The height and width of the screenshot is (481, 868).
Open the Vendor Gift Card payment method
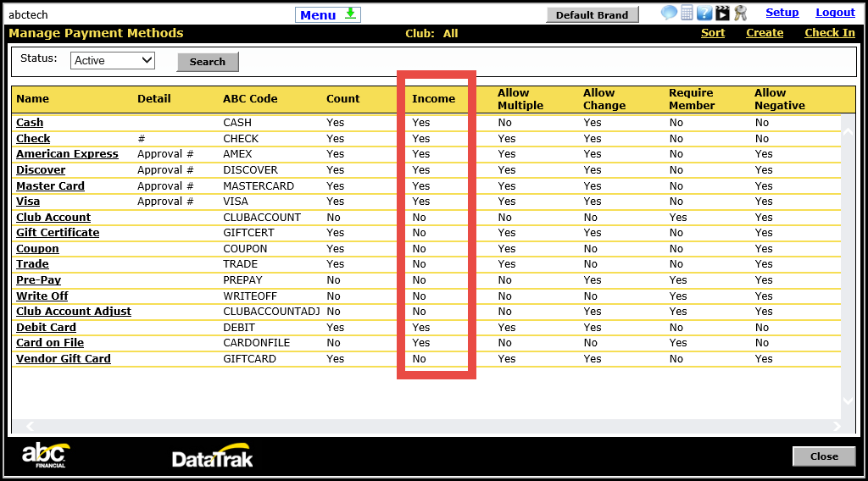pos(63,358)
